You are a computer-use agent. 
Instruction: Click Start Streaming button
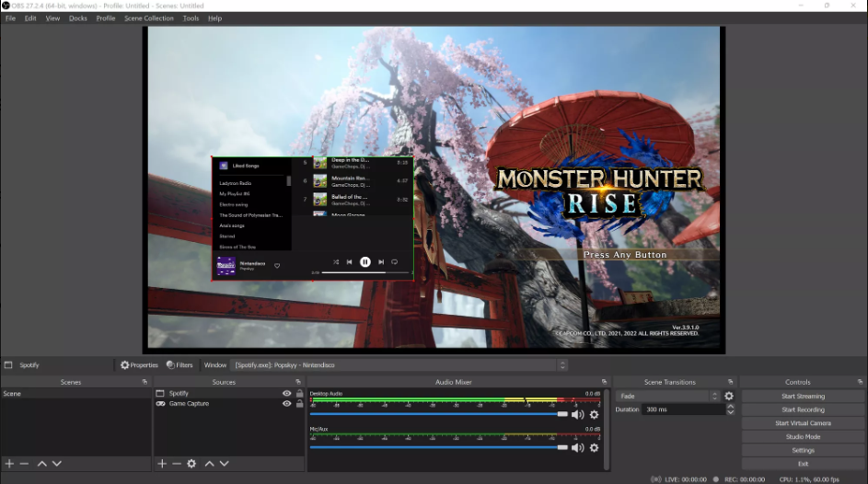pos(803,396)
